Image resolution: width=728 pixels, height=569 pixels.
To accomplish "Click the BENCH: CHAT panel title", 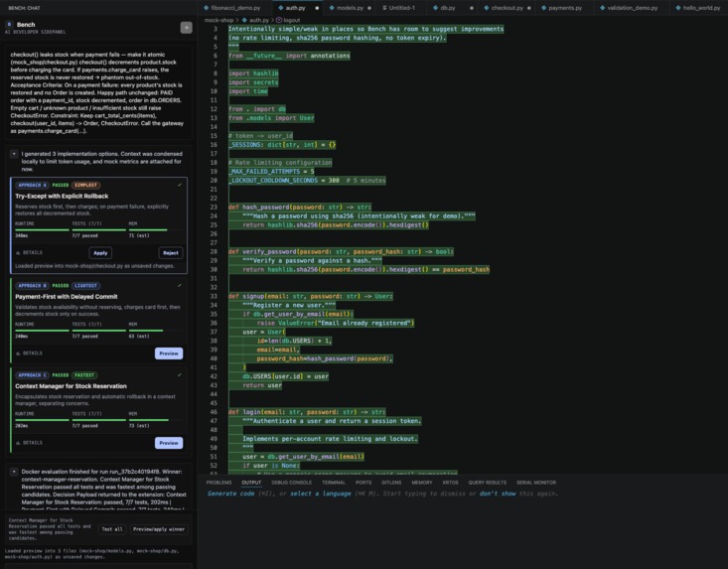I will coord(24,8).
